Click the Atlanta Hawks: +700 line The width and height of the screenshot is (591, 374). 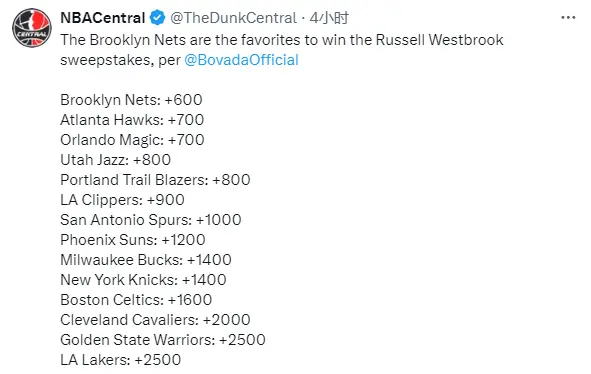click(x=132, y=120)
